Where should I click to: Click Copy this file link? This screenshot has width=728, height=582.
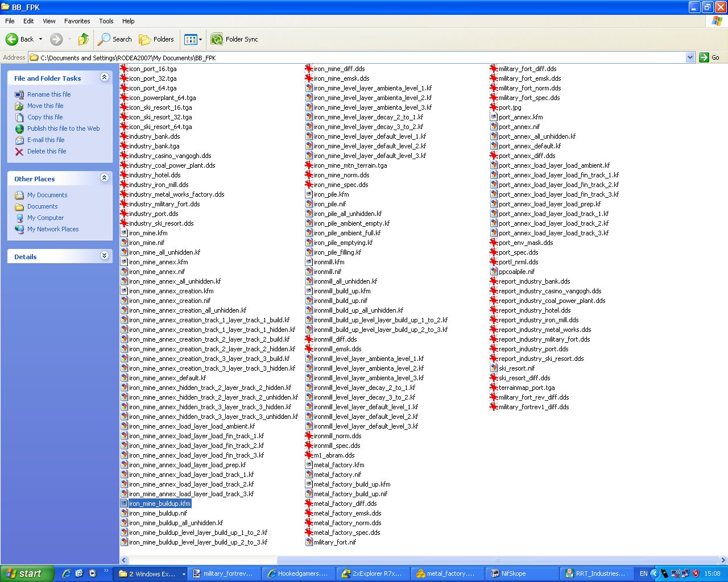[45, 117]
